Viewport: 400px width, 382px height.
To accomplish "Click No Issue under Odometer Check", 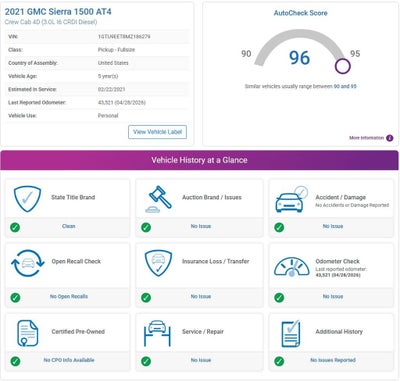I will pyautogui.click(x=333, y=296).
